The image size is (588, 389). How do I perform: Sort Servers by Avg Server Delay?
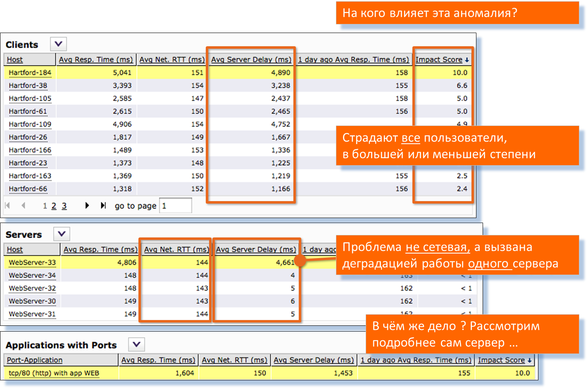click(x=256, y=249)
